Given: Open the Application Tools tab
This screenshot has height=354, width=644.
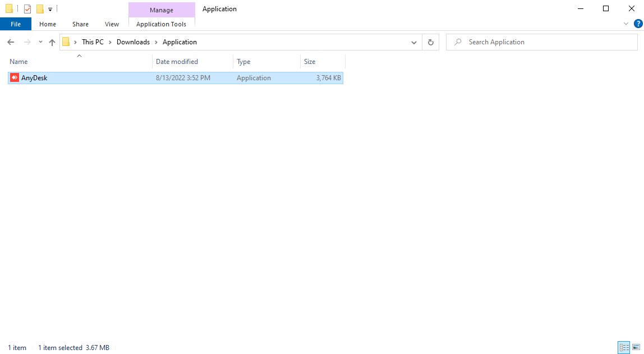Looking at the screenshot, I should (162, 24).
